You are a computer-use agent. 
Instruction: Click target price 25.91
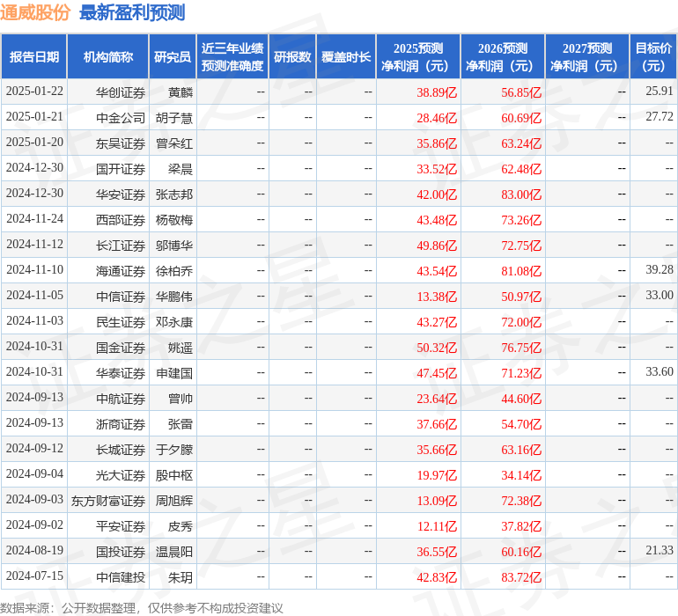660,91
